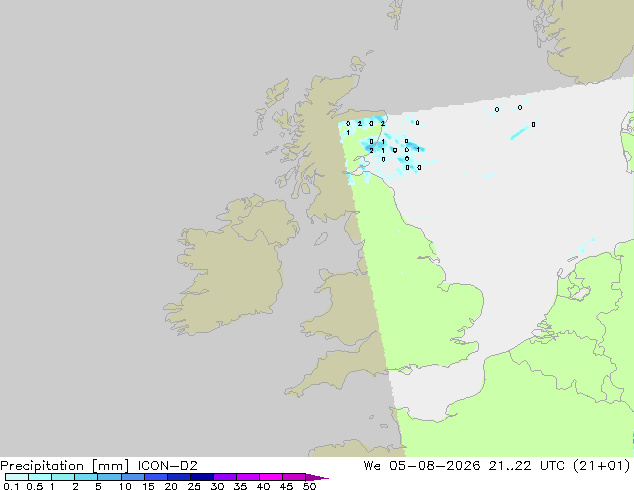The width and height of the screenshot is (634, 490).
Task: Select the 2–5 mm legend color swatch
Action: (86, 477)
